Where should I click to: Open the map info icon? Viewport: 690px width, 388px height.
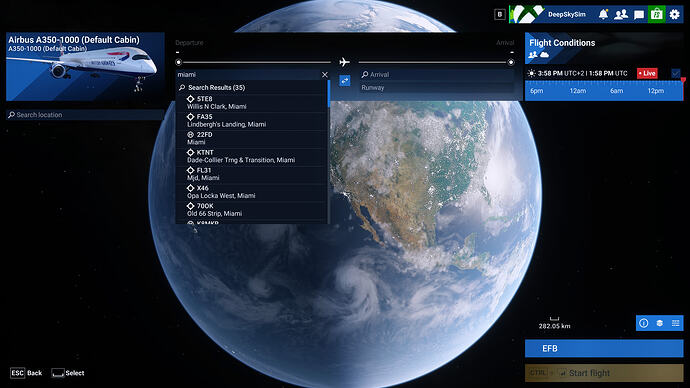tap(644, 323)
